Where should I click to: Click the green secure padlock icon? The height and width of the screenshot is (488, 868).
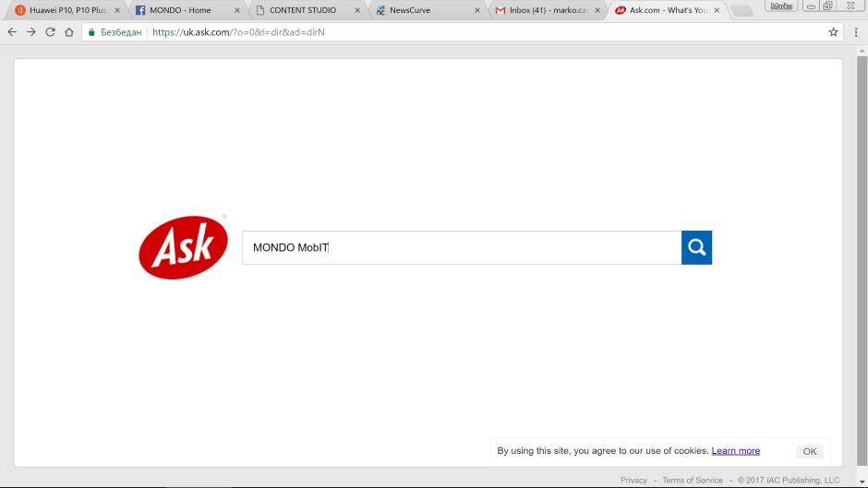91,31
